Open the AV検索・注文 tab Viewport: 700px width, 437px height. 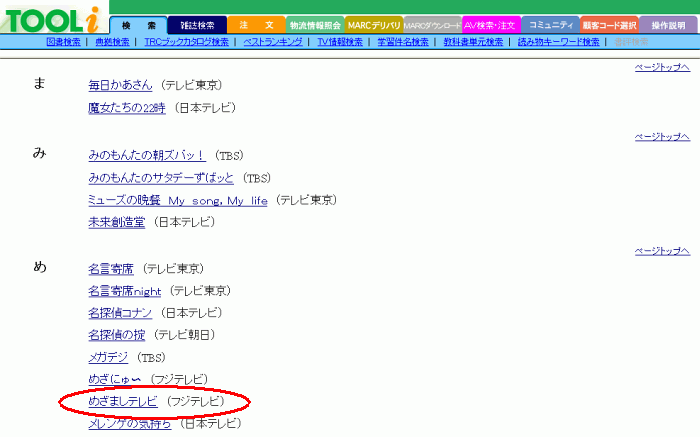(x=491, y=25)
